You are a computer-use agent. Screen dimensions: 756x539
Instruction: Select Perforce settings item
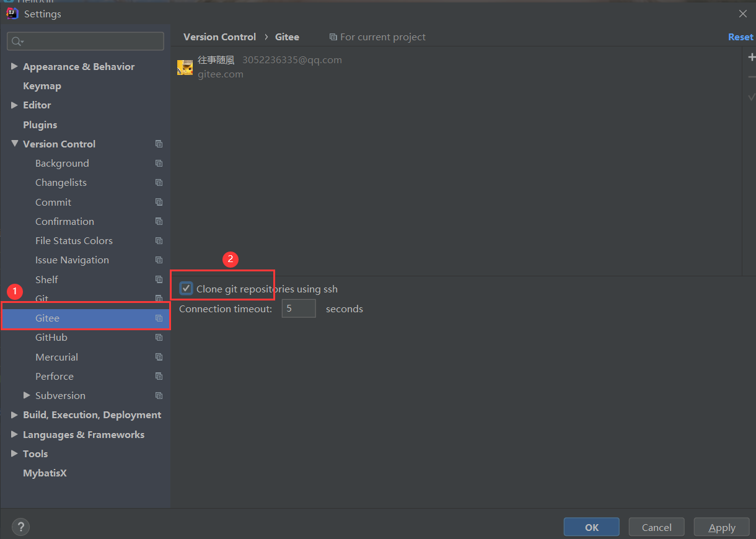pyautogui.click(x=55, y=377)
